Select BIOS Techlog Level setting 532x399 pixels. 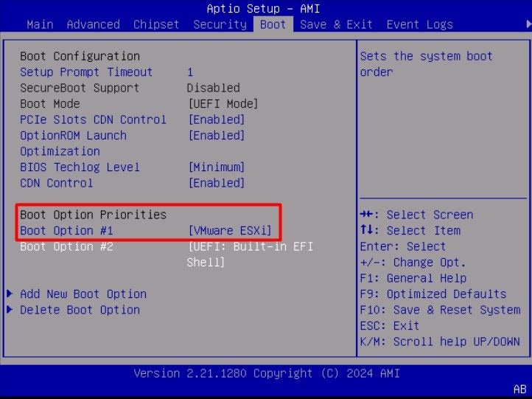[80, 167]
